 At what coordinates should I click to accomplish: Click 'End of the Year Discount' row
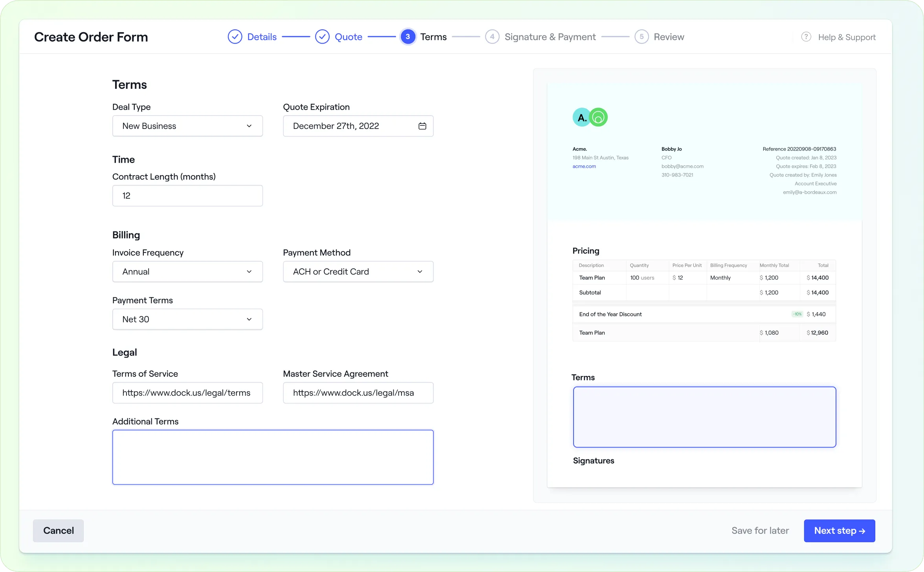[704, 314]
